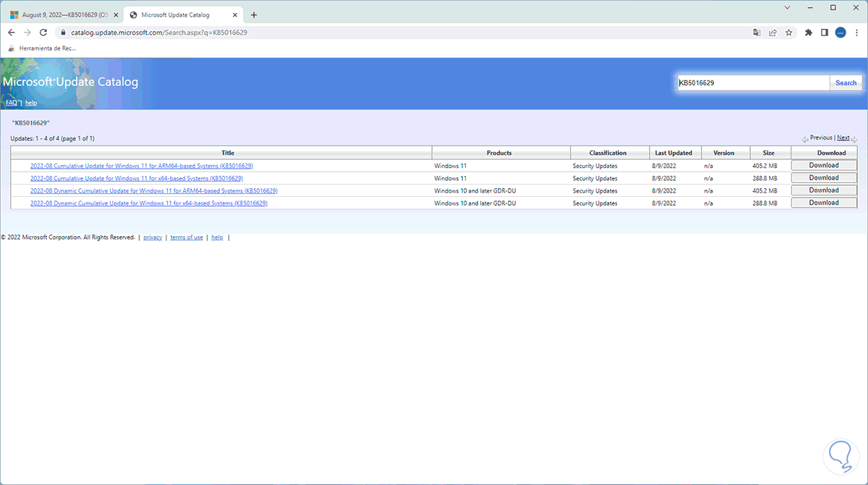Expand the tab search chevron

click(788, 7)
